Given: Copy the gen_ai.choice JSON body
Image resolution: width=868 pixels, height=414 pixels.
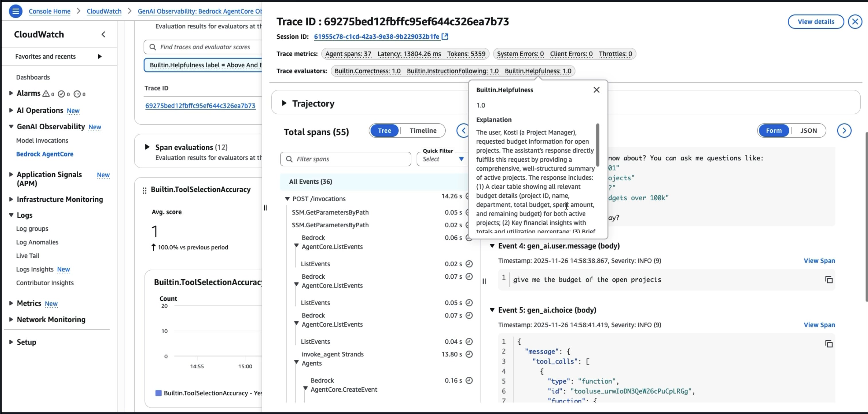Looking at the screenshot, I should [x=829, y=344].
